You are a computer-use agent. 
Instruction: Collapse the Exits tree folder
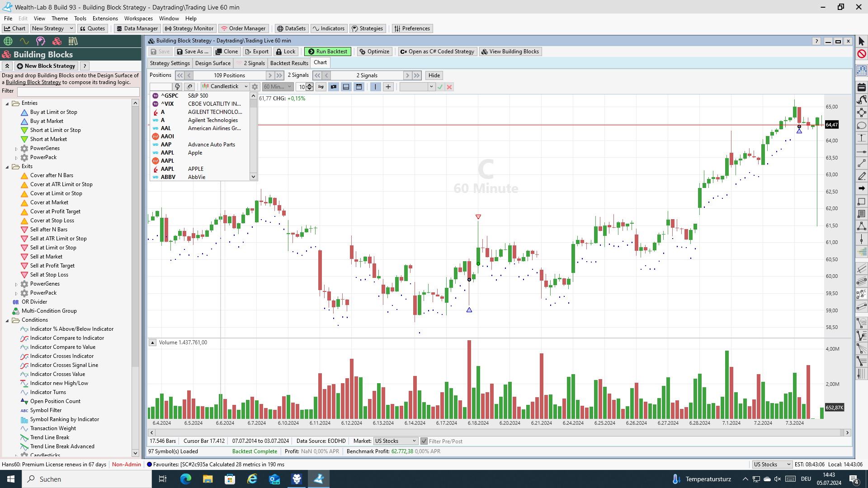pyautogui.click(x=7, y=167)
